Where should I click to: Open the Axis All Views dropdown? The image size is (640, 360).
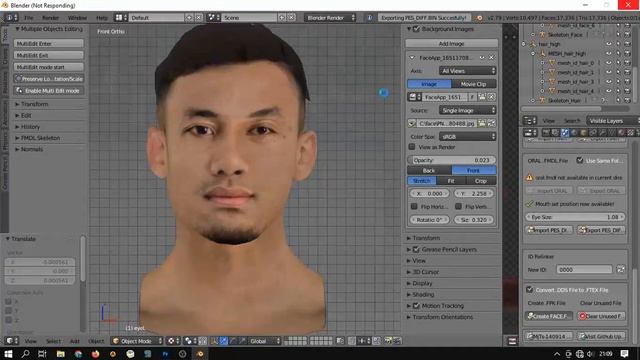pyautogui.click(x=467, y=71)
